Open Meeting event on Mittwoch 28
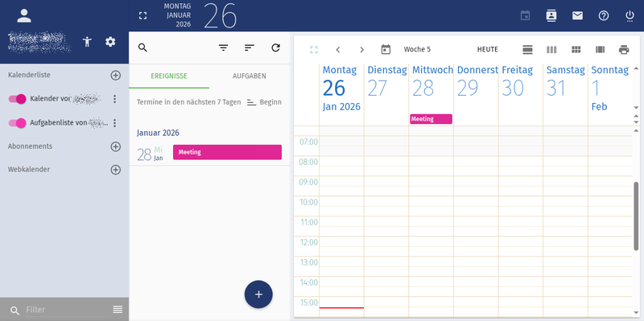This screenshot has width=644, height=321. tap(431, 119)
